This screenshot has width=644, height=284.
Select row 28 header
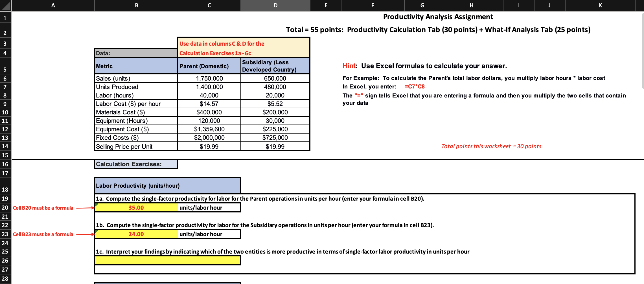[x=5, y=279]
